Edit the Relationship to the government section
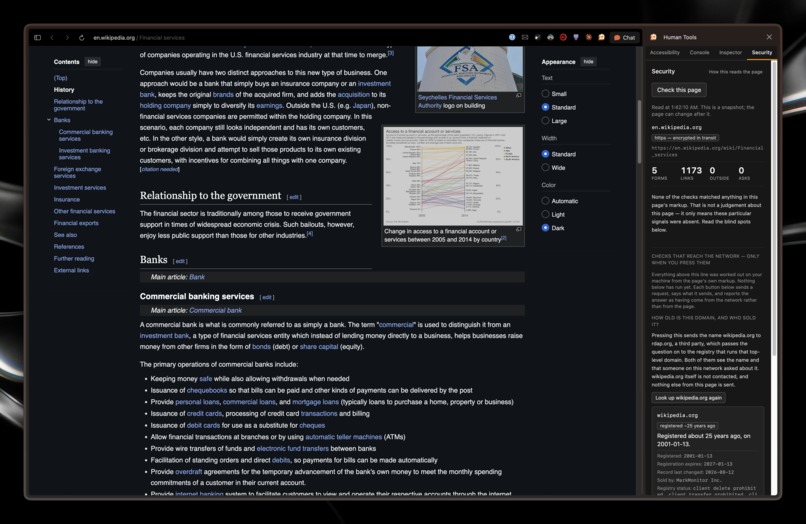This screenshot has height=524, width=806. [294, 197]
